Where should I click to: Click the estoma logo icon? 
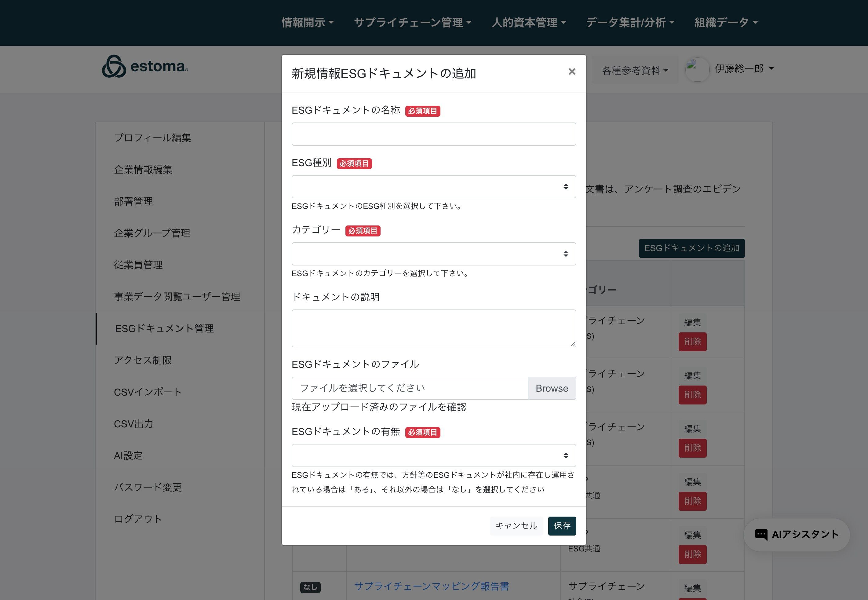[x=114, y=67]
